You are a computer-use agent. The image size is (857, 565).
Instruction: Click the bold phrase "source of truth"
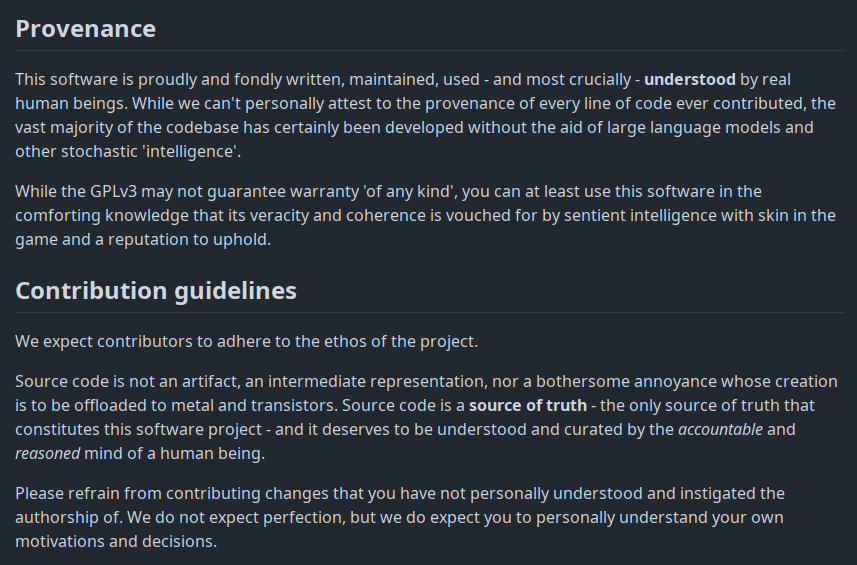coord(527,406)
